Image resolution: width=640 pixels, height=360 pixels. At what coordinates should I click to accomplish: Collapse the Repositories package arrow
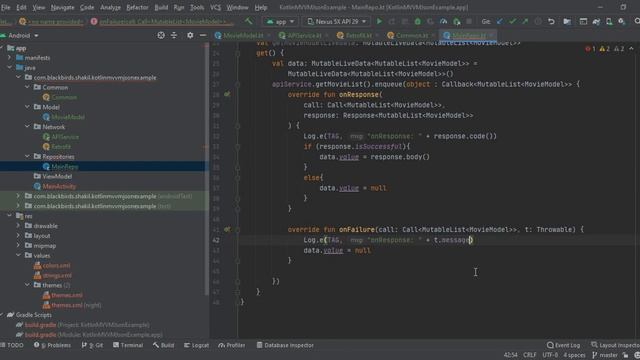pyautogui.click(x=27, y=156)
